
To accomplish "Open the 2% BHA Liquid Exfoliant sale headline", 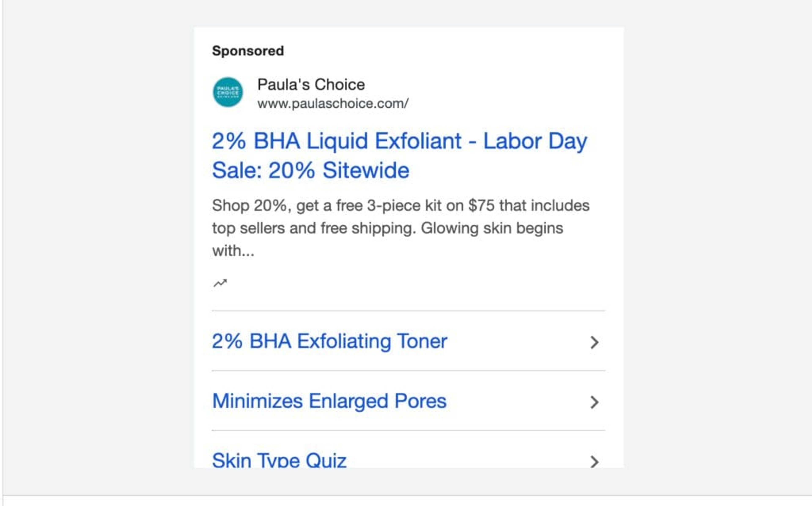I will click(x=399, y=156).
